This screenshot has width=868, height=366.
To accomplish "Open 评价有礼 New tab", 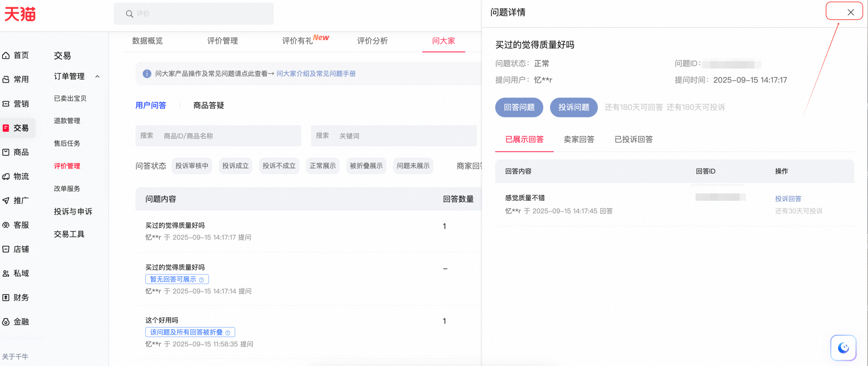I will coord(305,40).
